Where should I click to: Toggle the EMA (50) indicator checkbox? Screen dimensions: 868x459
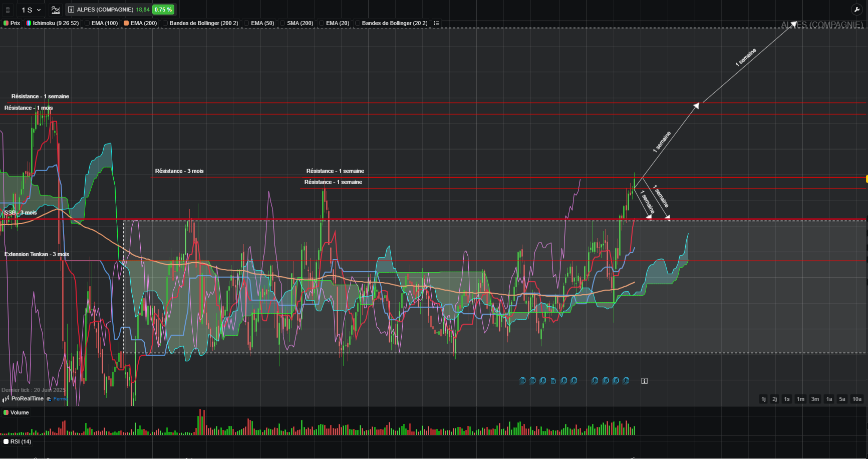pos(246,23)
